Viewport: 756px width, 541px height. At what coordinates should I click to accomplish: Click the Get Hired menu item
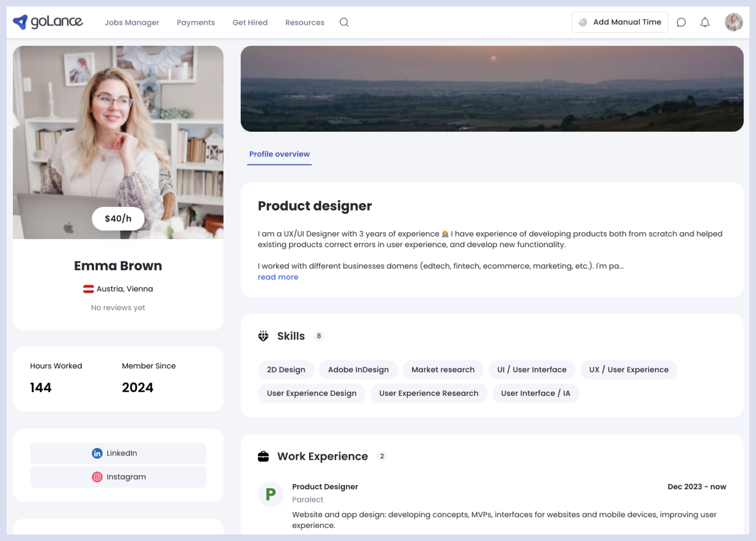pyautogui.click(x=250, y=22)
